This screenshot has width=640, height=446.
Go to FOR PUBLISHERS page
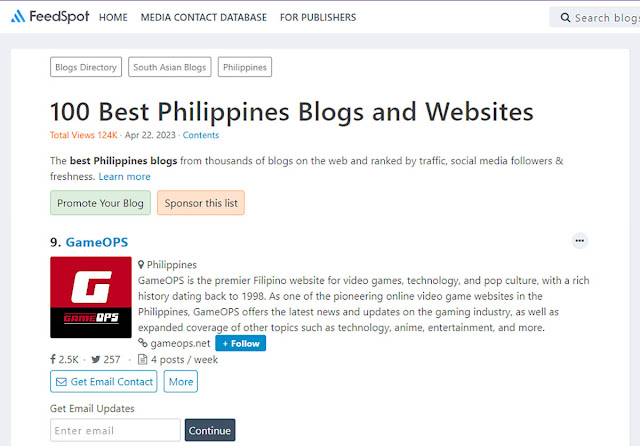point(318,18)
